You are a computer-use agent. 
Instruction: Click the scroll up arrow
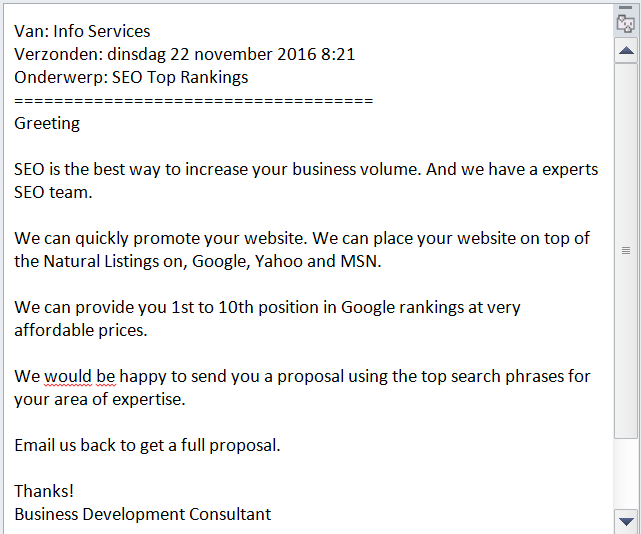(x=626, y=51)
